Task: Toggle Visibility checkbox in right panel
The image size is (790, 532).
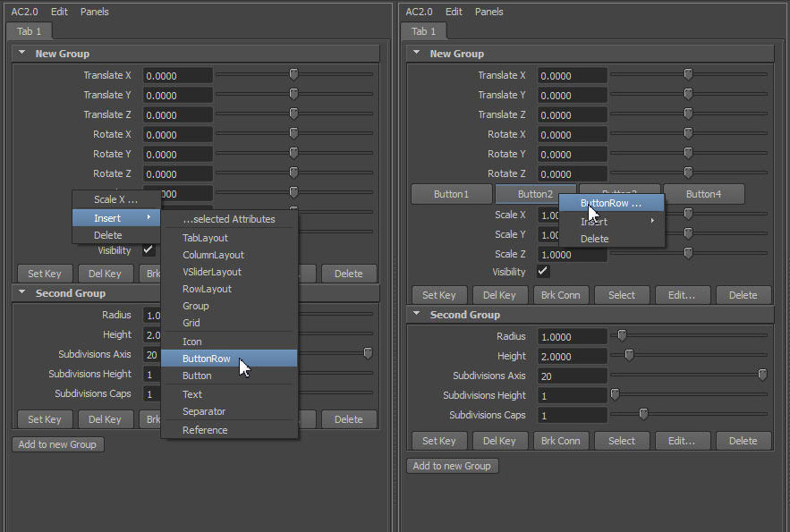Action: [543, 272]
